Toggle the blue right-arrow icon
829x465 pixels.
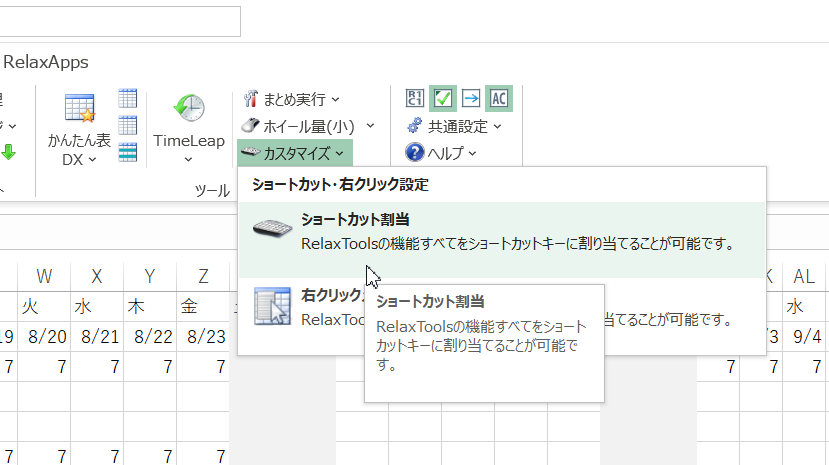471,98
